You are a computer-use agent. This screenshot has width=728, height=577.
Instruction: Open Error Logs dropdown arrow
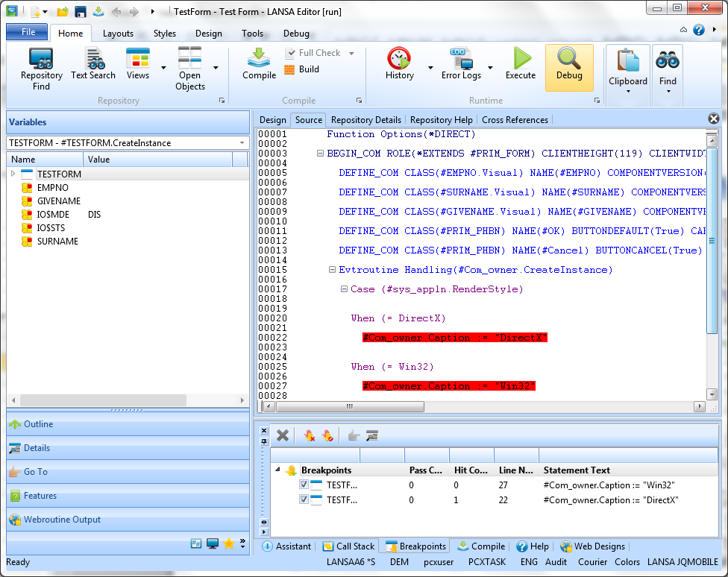[x=490, y=68]
